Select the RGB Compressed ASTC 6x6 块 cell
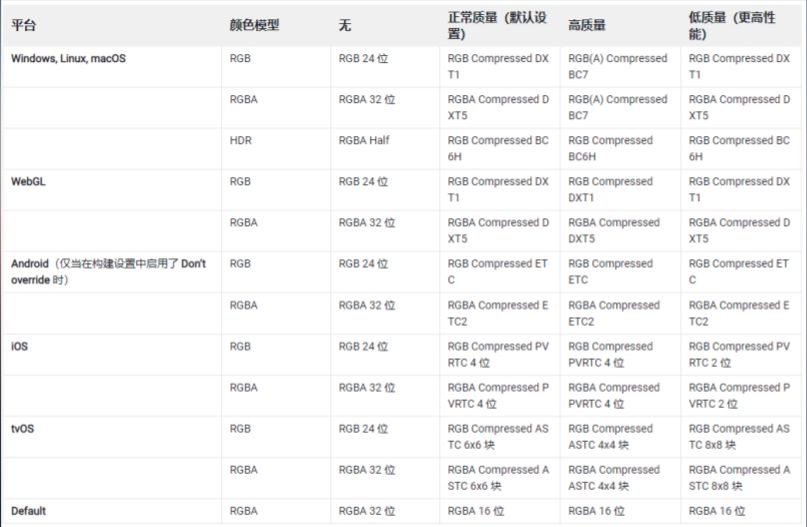The image size is (807, 527). point(497,436)
